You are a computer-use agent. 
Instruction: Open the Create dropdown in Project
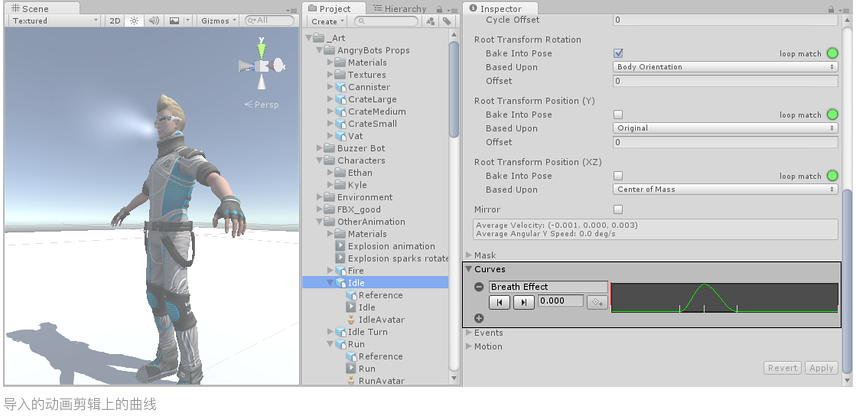point(327,21)
